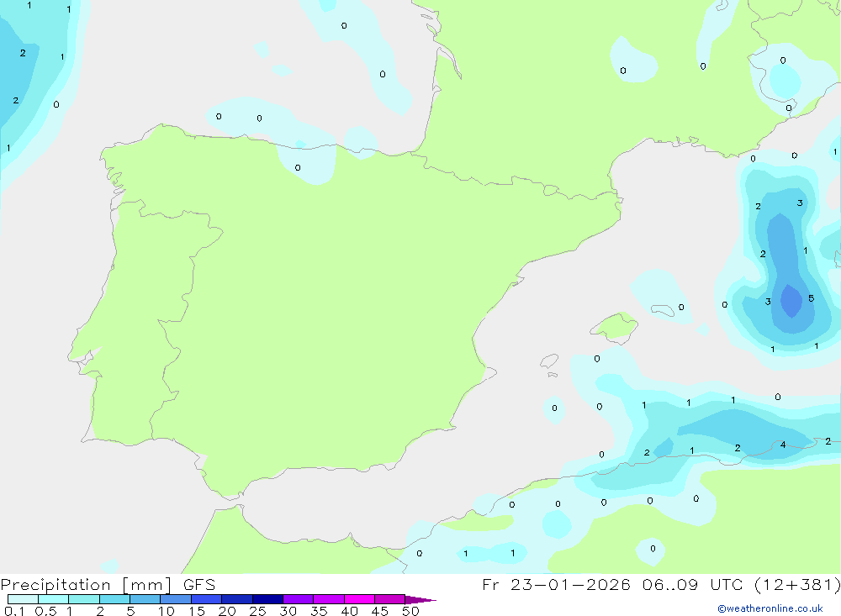This screenshot has height=616, width=841.
Task: Click the '50' legend scale label
Action: pyautogui.click(x=410, y=611)
